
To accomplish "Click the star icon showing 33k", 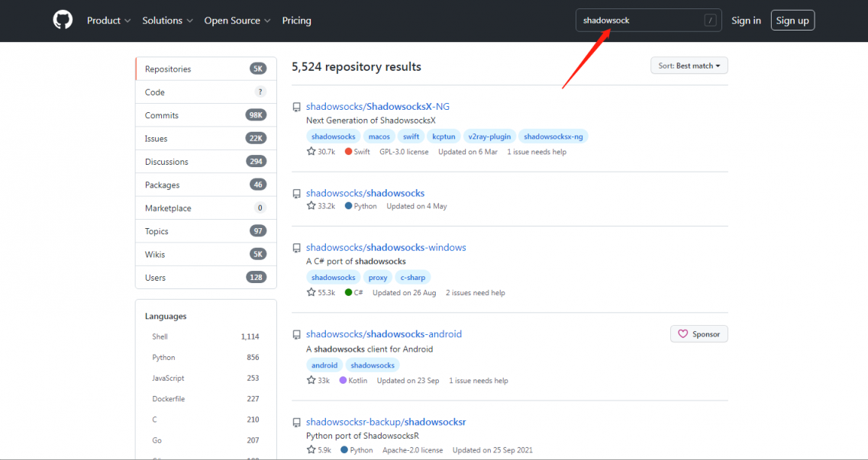I will (x=311, y=380).
